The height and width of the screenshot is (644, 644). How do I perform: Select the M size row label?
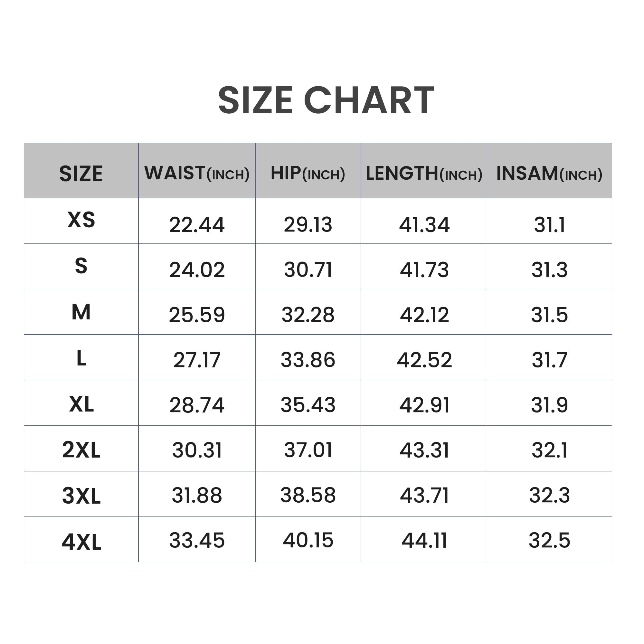(81, 312)
